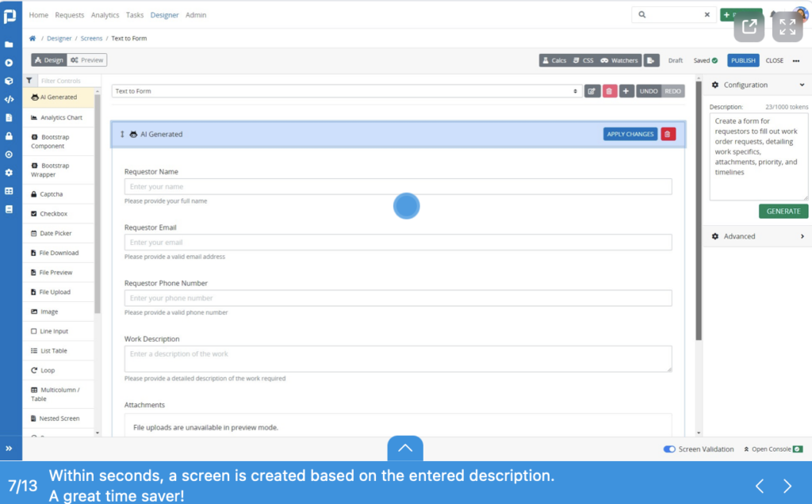Select the File Upload control

(55, 292)
